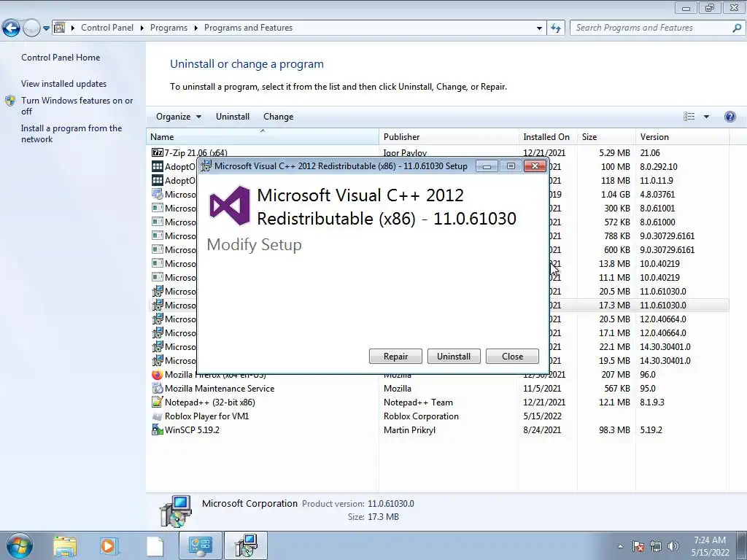Click the search magnifier icon
The width and height of the screenshot is (747, 560).
point(737,28)
